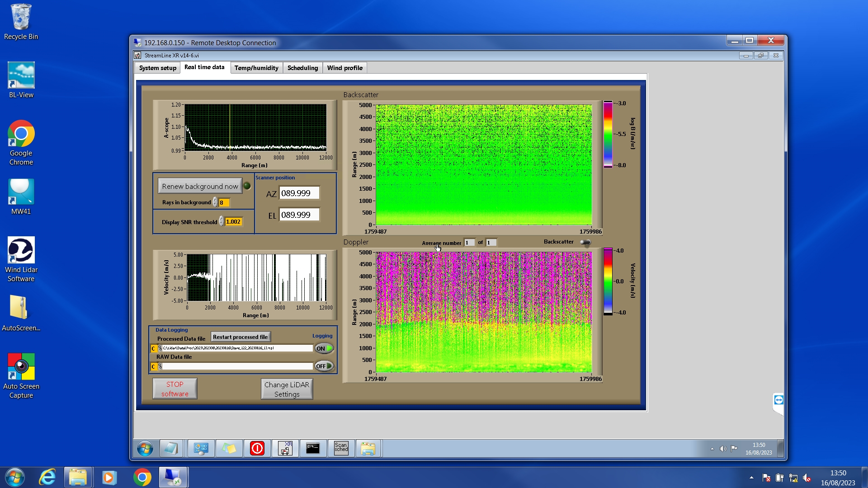The height and width of the screenshot is (488, 868).
Task: Open Scan sched app in remote taskbar
Action: [341, 448]
